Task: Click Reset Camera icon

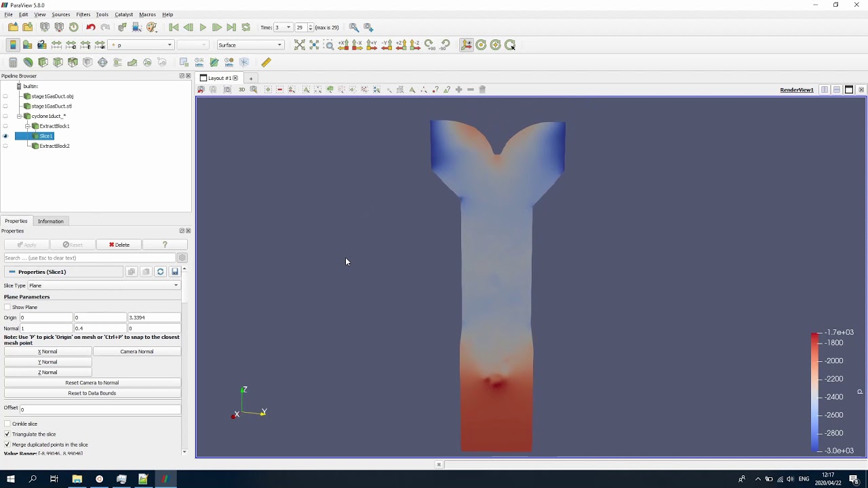Action: pos(299,45)
